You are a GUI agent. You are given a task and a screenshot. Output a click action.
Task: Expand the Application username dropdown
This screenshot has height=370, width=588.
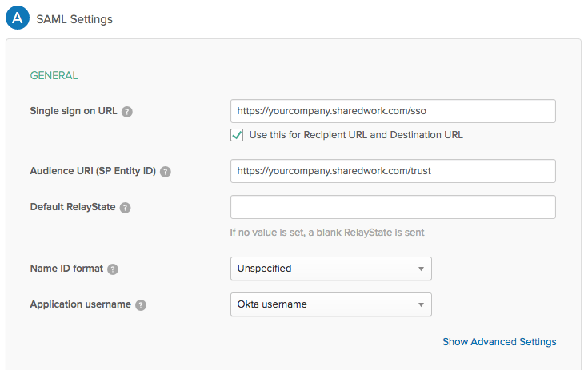pos(330,304)
